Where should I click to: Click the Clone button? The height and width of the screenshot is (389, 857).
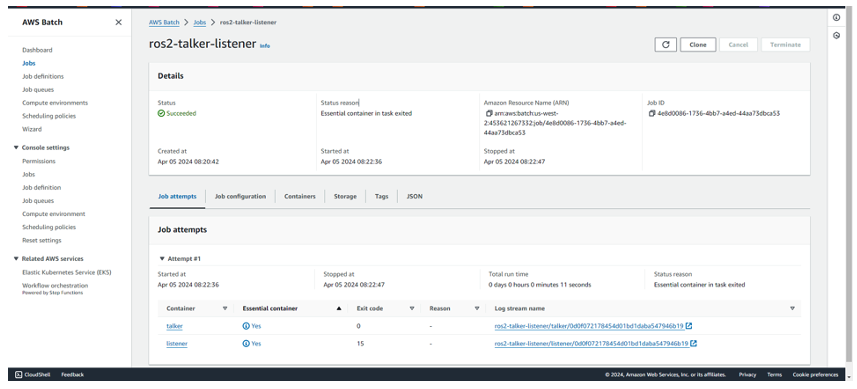698,45
